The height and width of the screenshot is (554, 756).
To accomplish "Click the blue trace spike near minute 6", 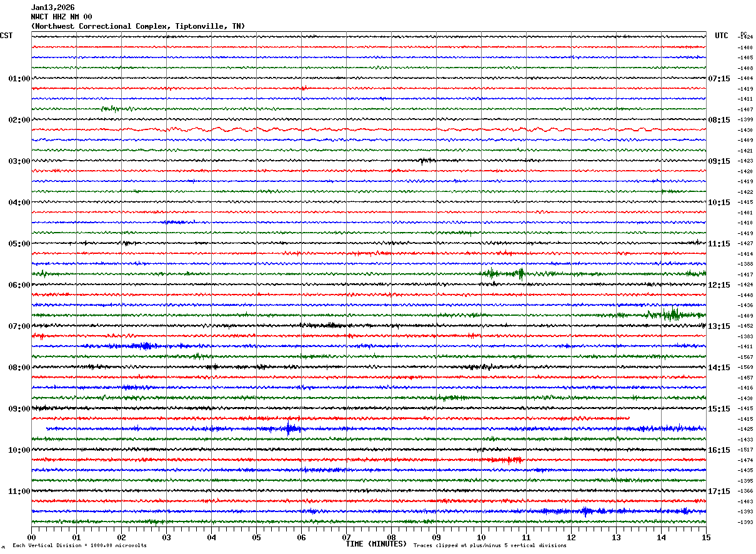I will pos(289,429).
